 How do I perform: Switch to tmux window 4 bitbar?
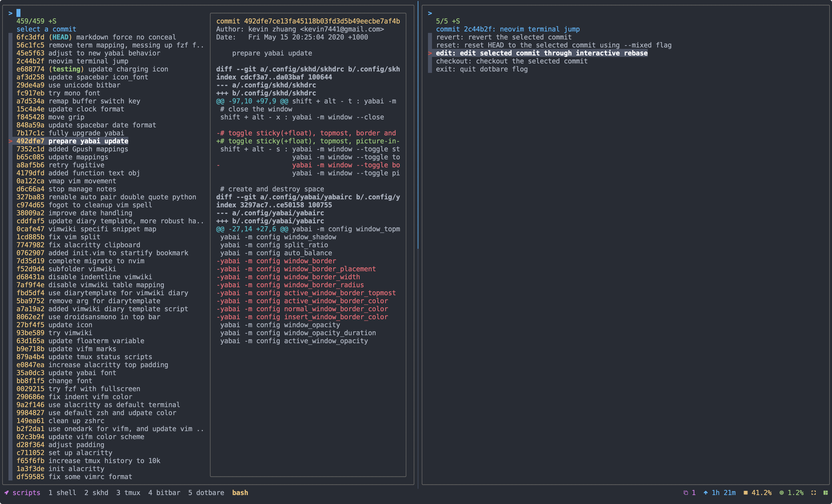[164, 492]
